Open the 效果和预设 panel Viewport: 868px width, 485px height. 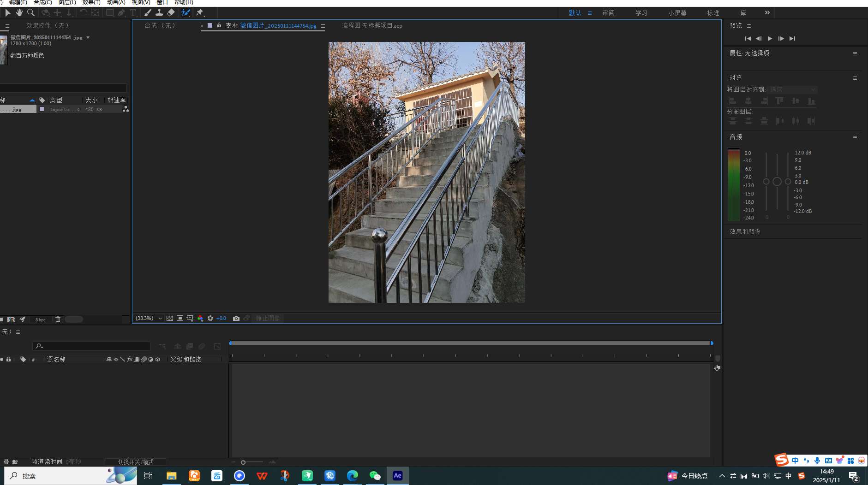click(745, 231)
